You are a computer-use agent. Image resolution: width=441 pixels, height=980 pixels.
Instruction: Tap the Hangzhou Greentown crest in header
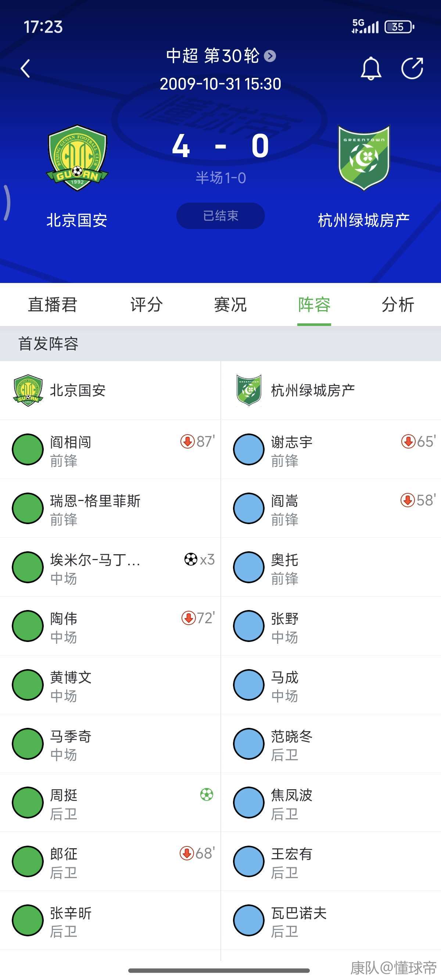point(364,157)
